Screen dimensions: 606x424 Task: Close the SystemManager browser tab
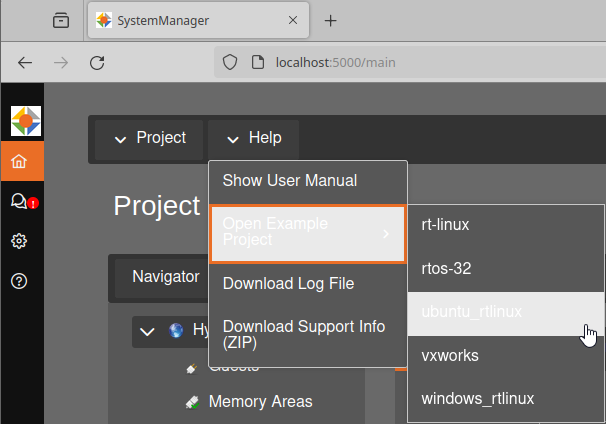click(293, 20)
